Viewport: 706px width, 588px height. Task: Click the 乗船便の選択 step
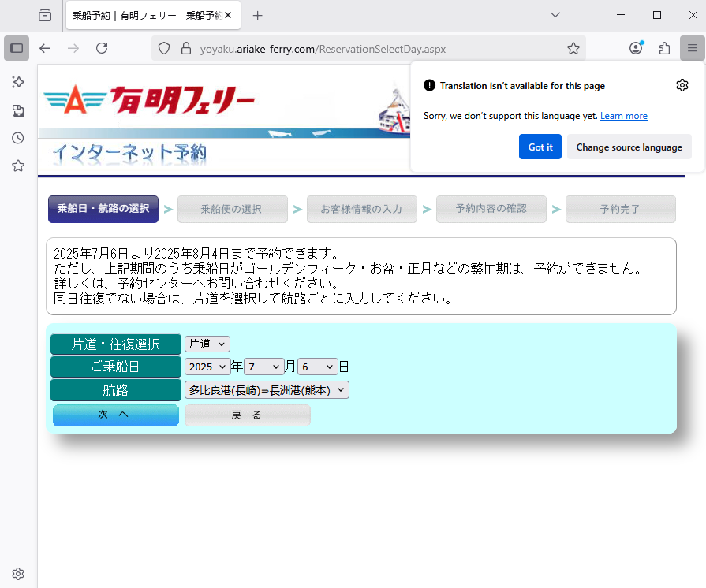pyautogui.click(x=233, y=209)
